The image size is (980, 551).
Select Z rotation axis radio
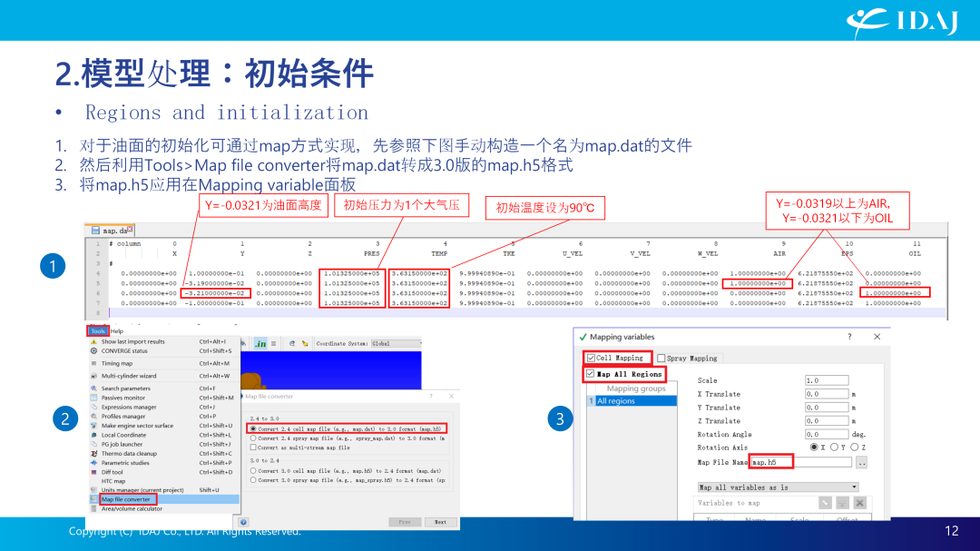[855, 448]
